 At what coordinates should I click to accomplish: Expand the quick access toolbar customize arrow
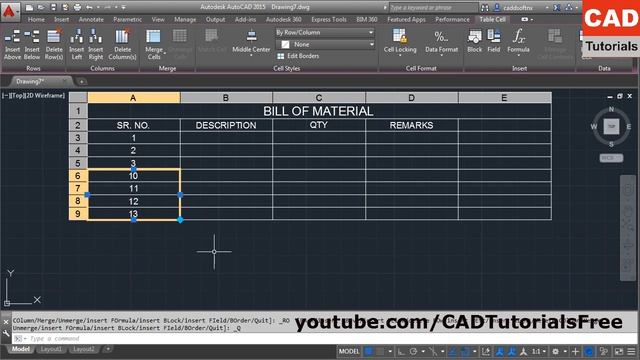(124, 7)
